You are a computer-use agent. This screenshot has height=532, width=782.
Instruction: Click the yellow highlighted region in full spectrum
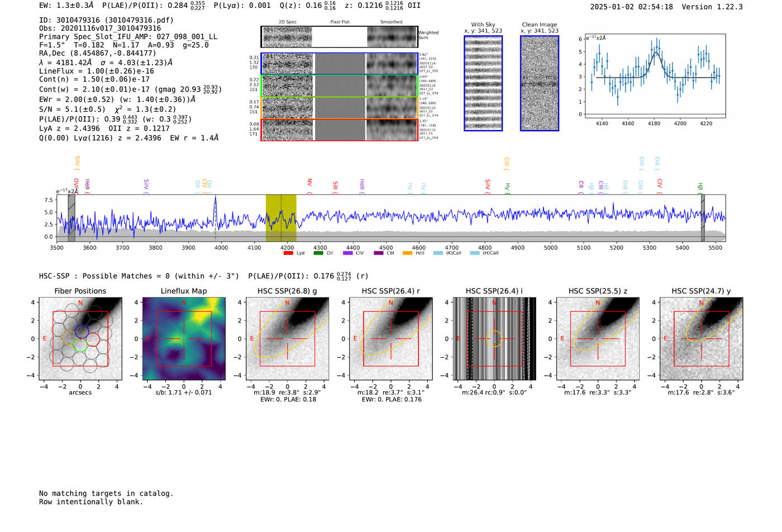281,218
